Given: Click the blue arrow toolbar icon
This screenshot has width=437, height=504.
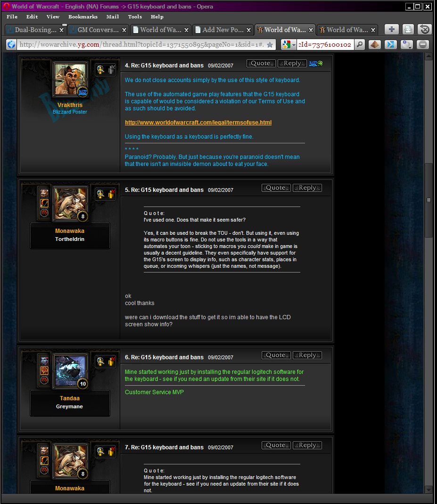Looking at the screenshot, I should [391, 44].
